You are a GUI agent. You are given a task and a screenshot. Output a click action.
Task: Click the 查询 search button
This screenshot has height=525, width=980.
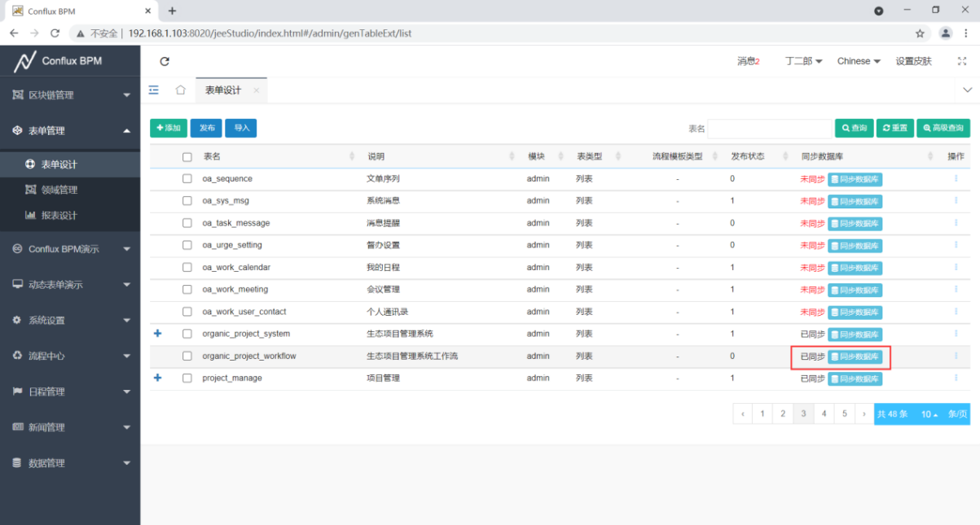click(x=855, y=129)
